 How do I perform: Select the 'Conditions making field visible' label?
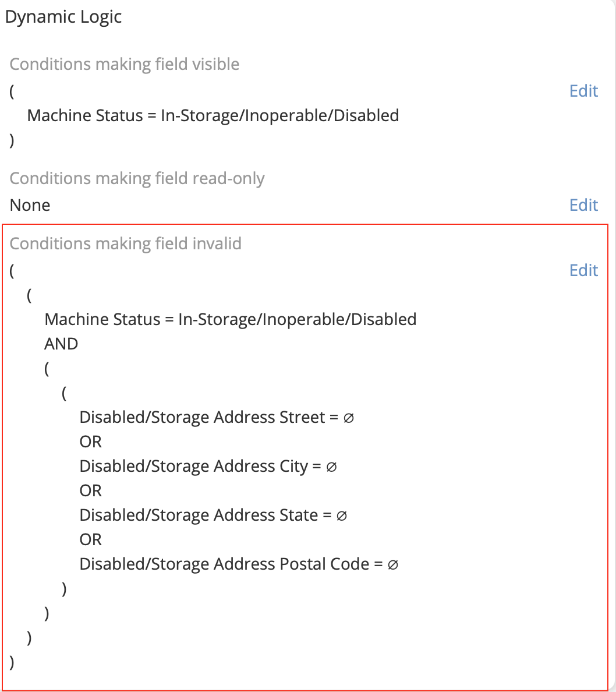pos(125,64)
